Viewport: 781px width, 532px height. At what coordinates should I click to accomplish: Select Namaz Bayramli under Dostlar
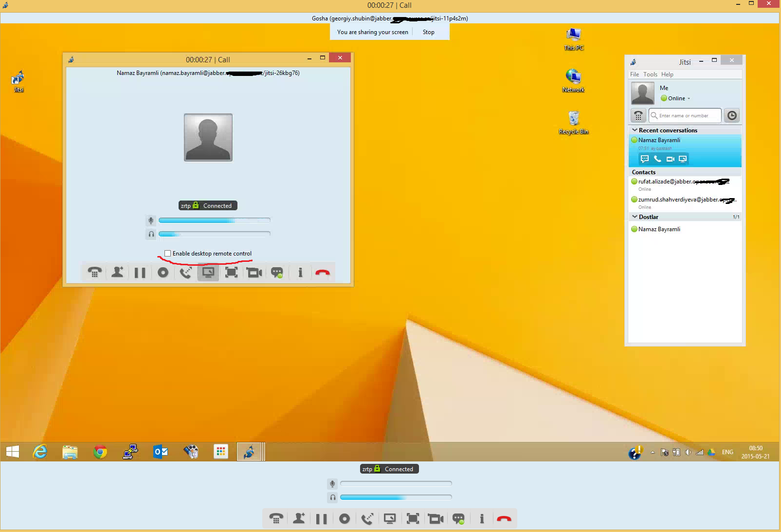(x=685, y=229)
